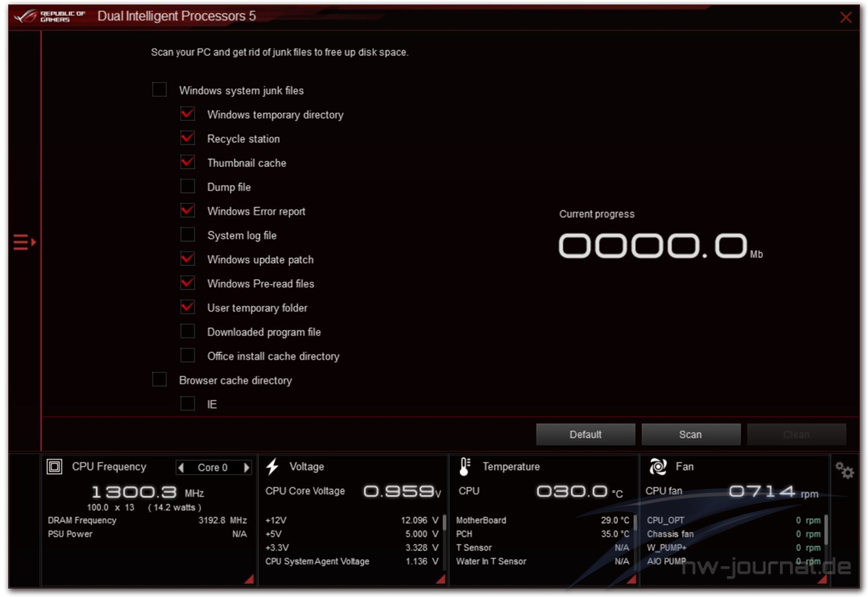The image size is (868, 597).
Task: Uncheck User temporary folder
Action: coord(187,307)
